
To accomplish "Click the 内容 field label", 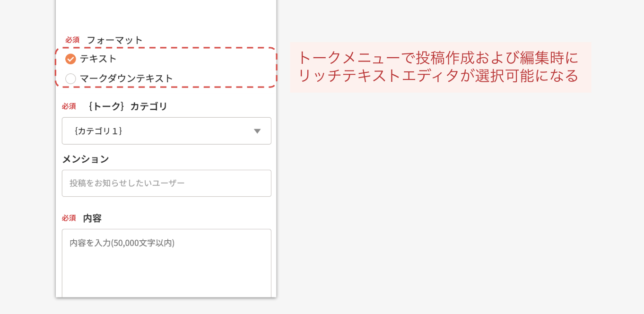I will click(x=92, y=218).
